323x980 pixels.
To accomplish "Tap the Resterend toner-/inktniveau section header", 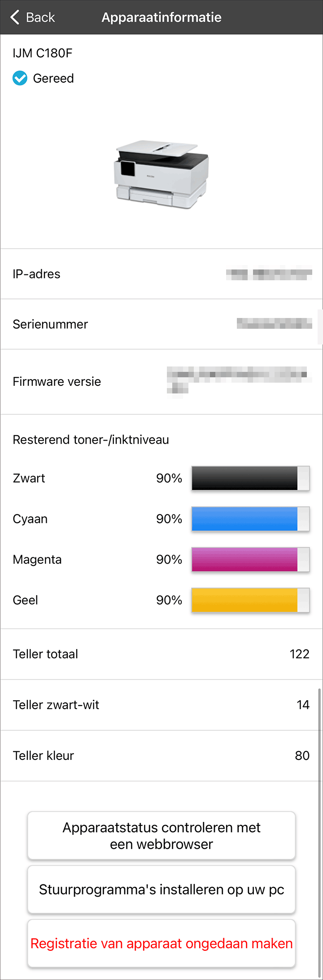I will pos(90,440).
